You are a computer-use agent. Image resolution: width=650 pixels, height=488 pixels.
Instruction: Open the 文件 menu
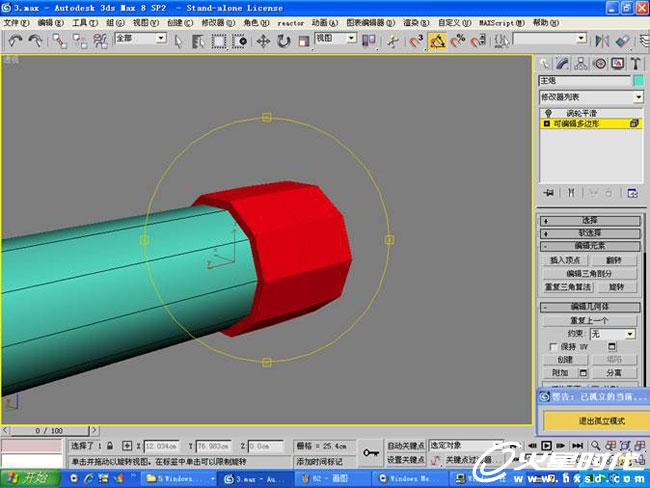click(16, 23)
